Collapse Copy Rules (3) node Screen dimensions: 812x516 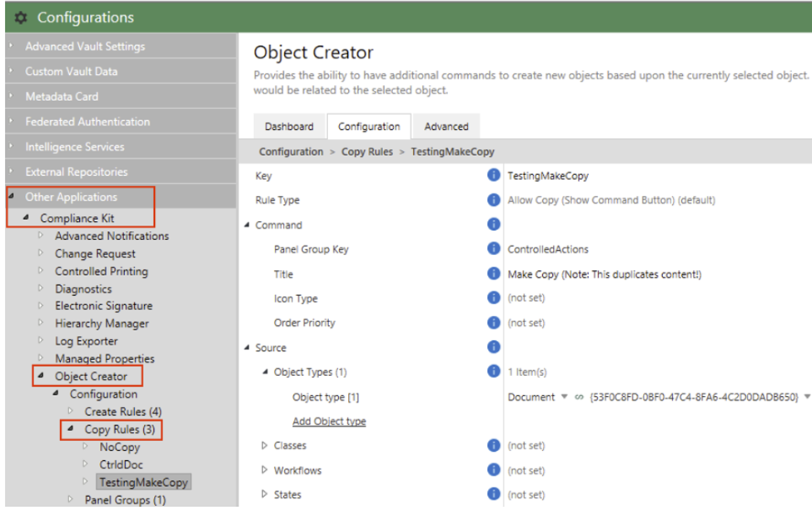(71, 428)
